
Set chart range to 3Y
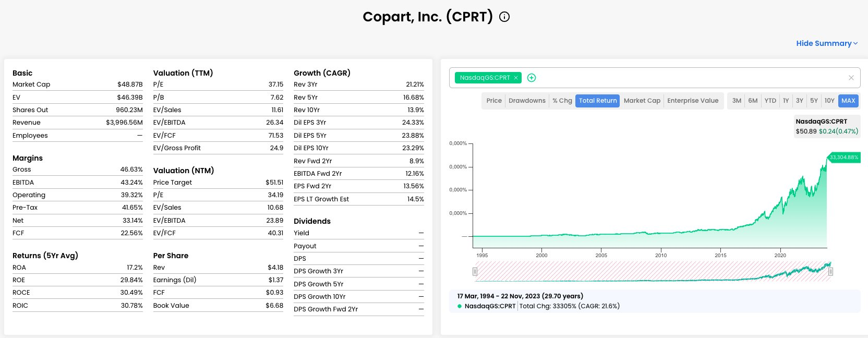pos(800,101)
